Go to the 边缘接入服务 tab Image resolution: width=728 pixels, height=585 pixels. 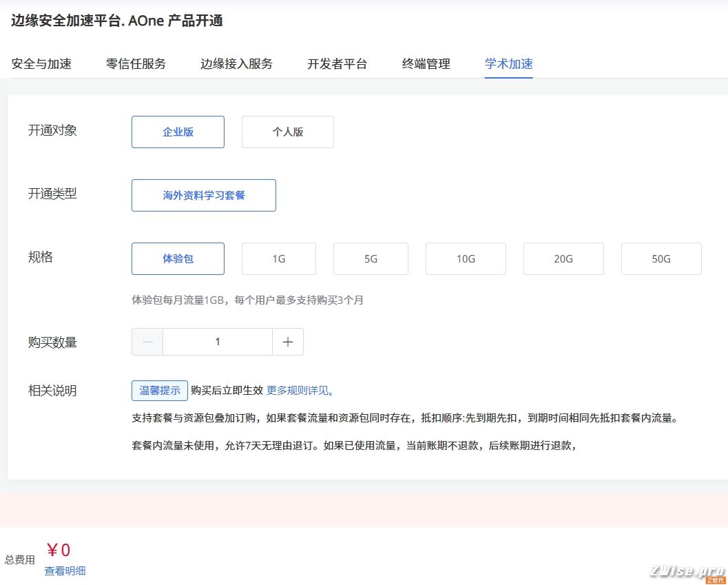[236, 63]
